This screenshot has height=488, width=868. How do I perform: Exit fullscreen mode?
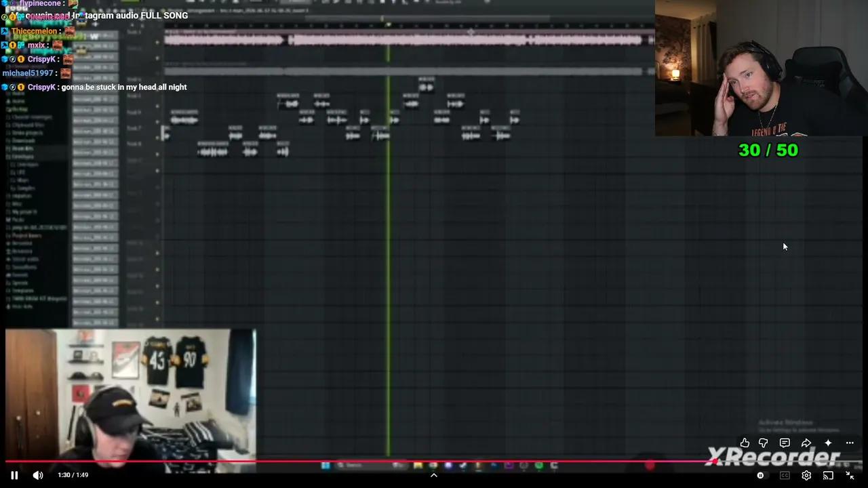[850, 475]
